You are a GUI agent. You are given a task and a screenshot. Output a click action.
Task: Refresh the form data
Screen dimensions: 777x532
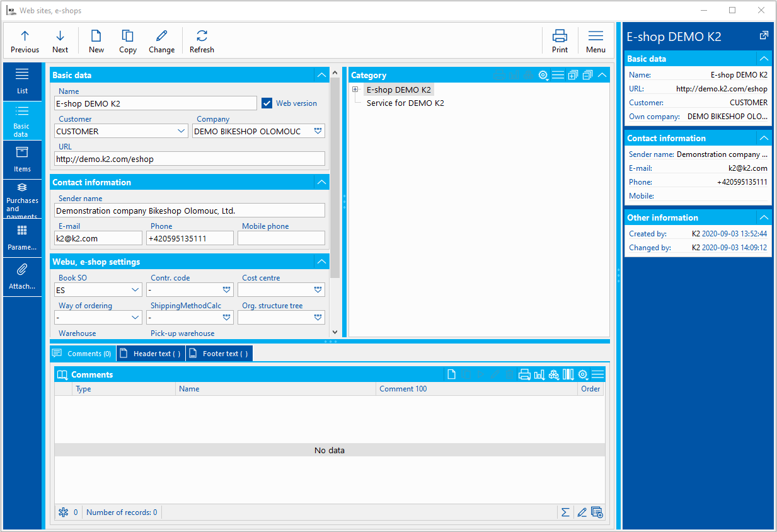(x=202, y=41)
